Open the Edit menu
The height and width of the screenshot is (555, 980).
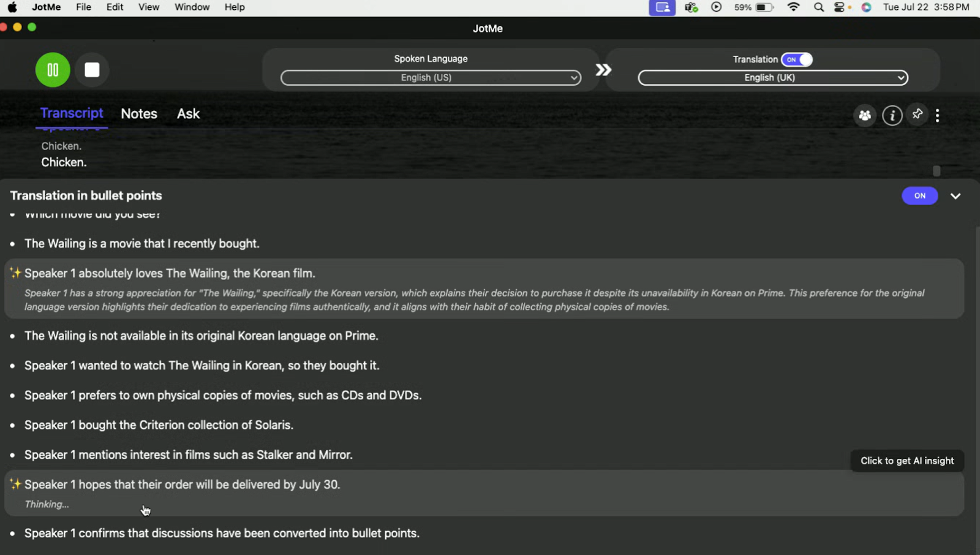coord(115,7)
